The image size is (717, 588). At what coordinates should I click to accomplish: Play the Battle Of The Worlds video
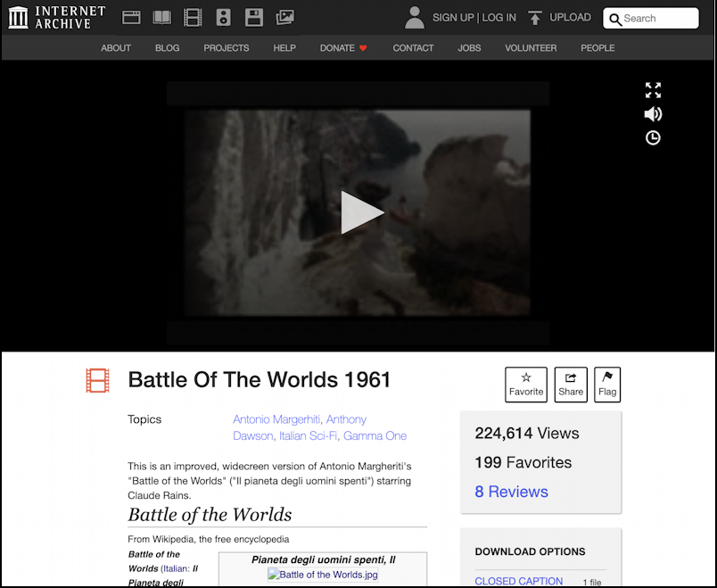coord(361,212)
